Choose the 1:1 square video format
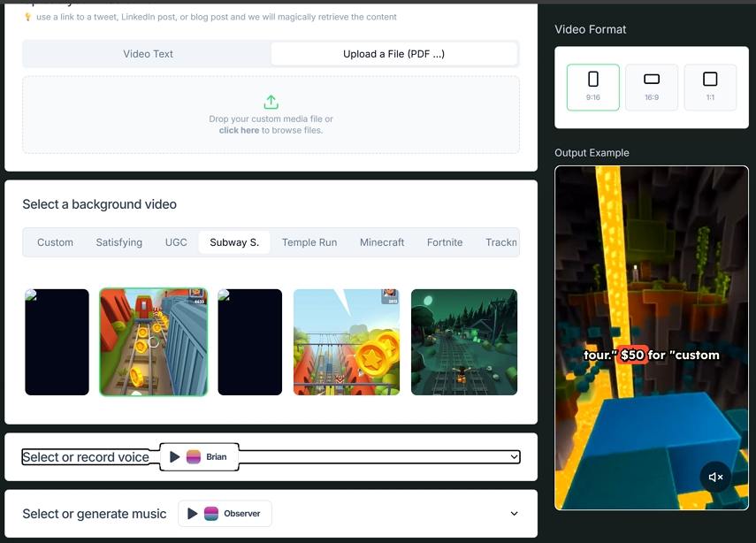This screenshot has height=543, width=756. pyautogui.click(x=710, y=87)
